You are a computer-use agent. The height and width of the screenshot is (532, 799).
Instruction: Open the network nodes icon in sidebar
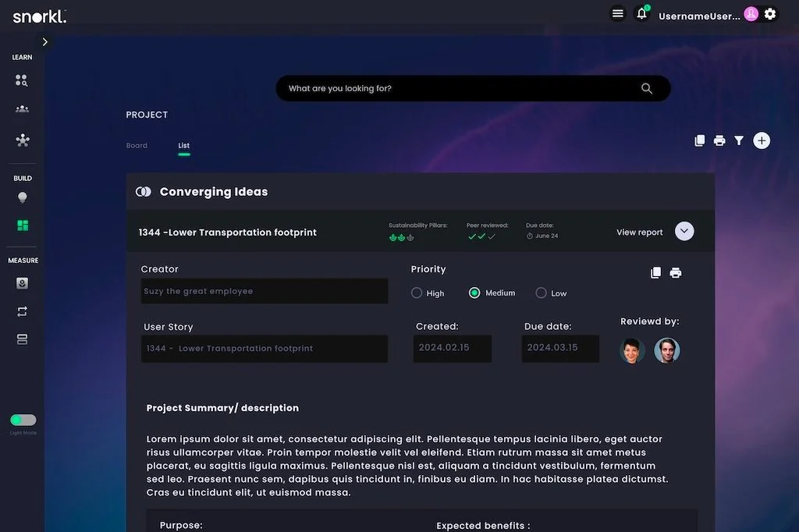click(x=23, y=140)
